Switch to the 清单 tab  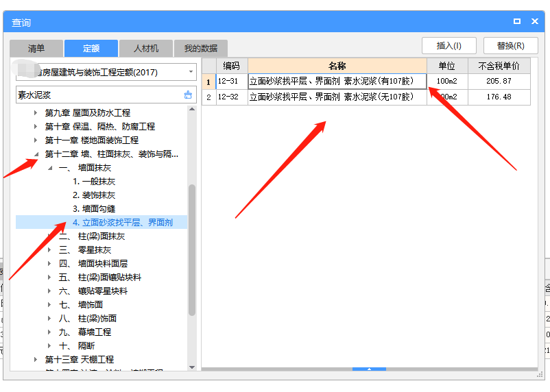(x=36, y=49)
